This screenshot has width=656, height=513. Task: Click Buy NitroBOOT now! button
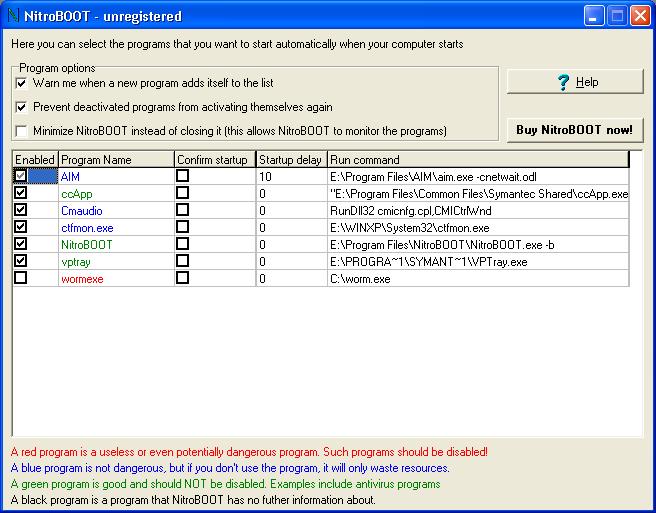click(x=575, y=130)
